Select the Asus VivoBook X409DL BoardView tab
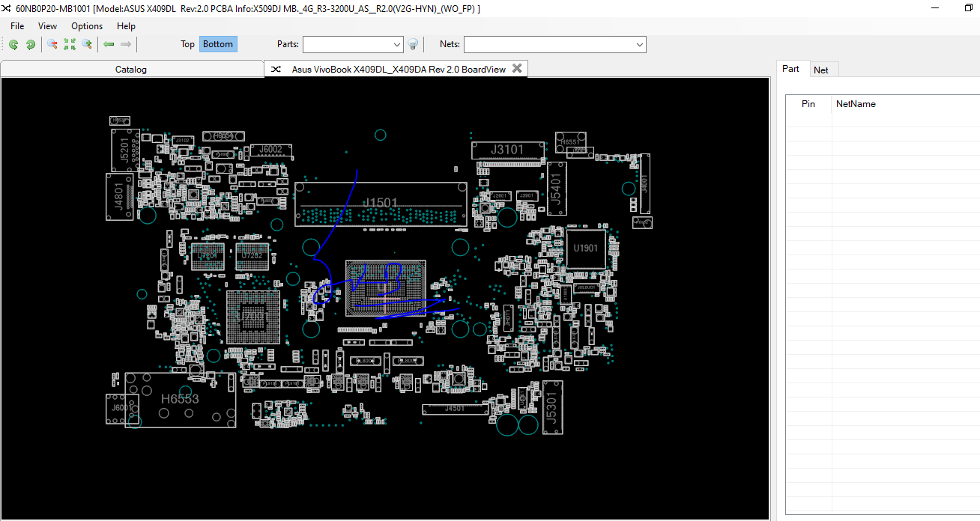 396,69
